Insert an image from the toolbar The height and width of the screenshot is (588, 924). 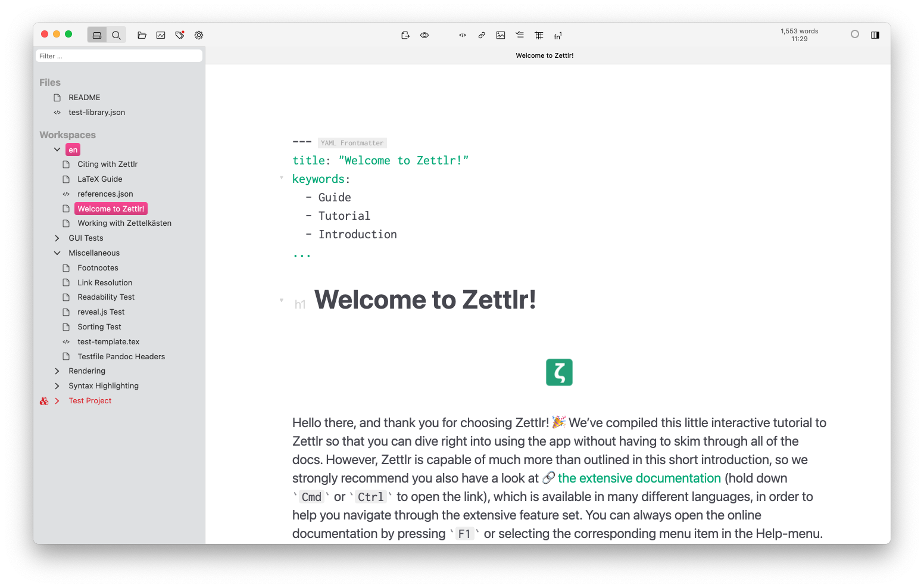click(x=501, y=35)
